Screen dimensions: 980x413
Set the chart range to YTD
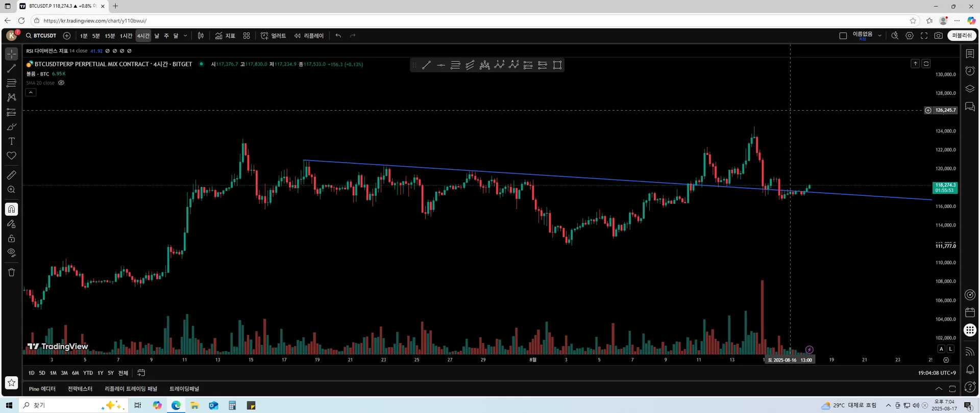point(88,373)
